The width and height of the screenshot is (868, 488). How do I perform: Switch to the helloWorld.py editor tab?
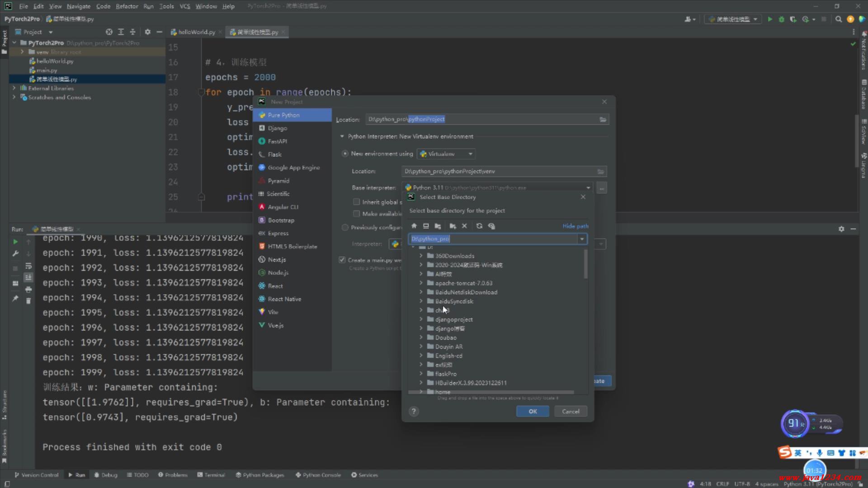196,32
